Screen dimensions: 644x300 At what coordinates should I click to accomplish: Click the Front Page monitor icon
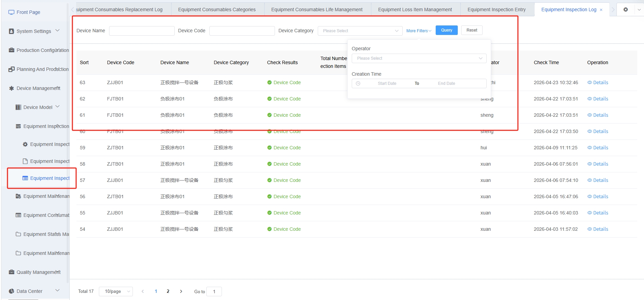(x=12, y=12)
